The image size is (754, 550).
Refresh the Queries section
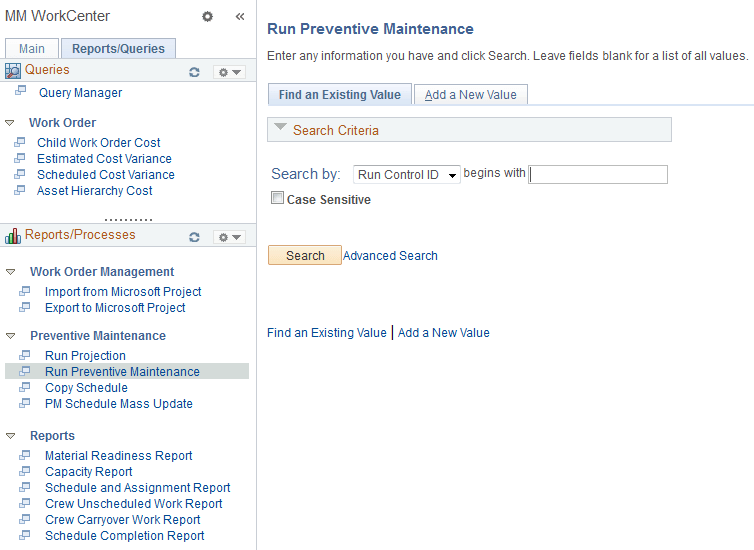[x=194, y=72]
